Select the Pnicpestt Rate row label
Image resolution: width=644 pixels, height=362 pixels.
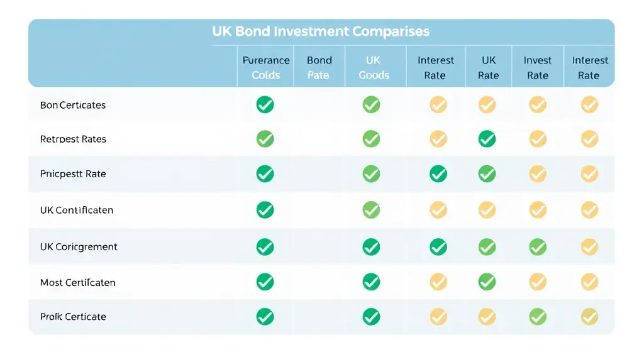tap(73, 174)
